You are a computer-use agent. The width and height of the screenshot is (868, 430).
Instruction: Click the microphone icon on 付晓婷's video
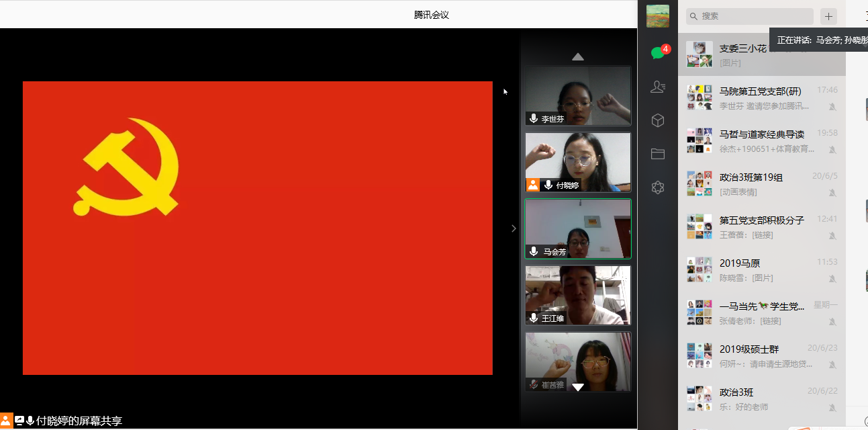point(548,185)
